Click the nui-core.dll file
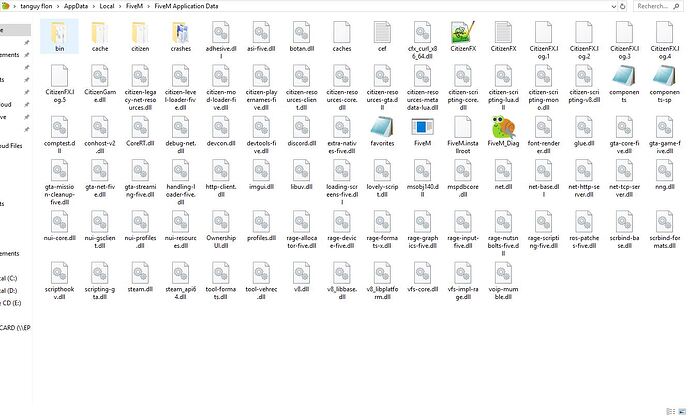 pos(59,226)
